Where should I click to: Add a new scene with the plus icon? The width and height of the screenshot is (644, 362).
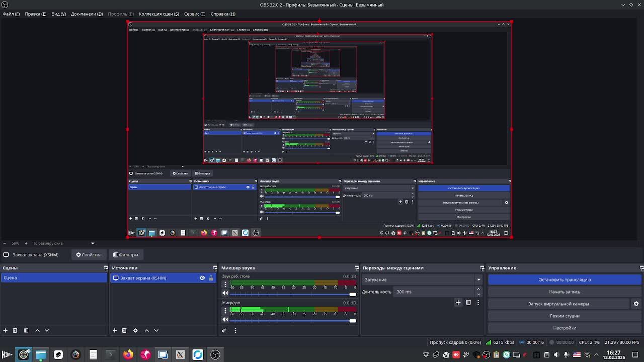coord(6,330)
